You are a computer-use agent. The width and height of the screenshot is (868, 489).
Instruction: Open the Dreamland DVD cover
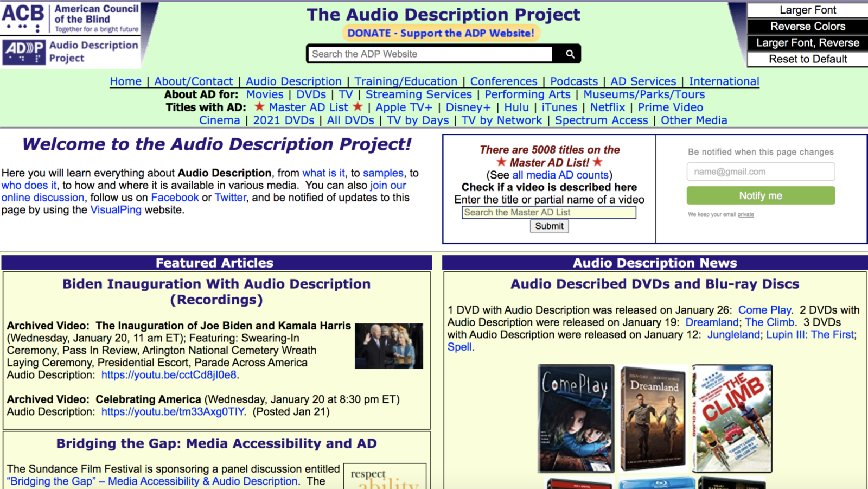pos(654,417)
